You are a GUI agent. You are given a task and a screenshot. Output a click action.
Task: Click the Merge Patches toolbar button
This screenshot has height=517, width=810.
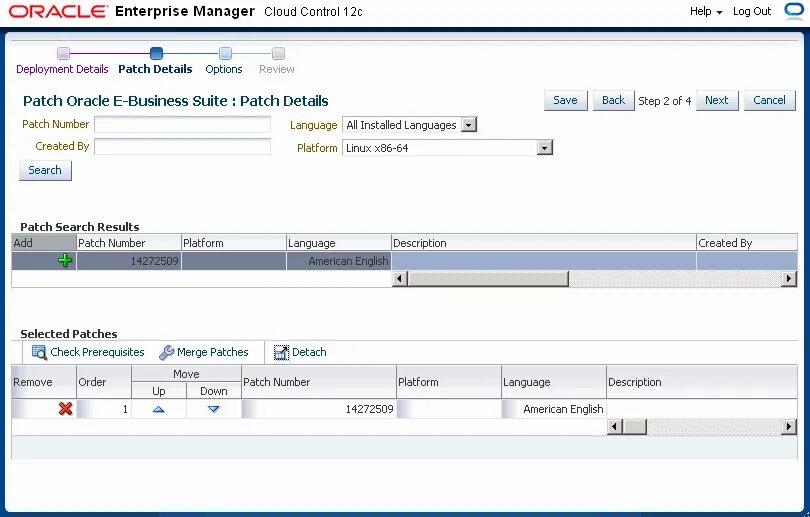click(x=204, y=352)
